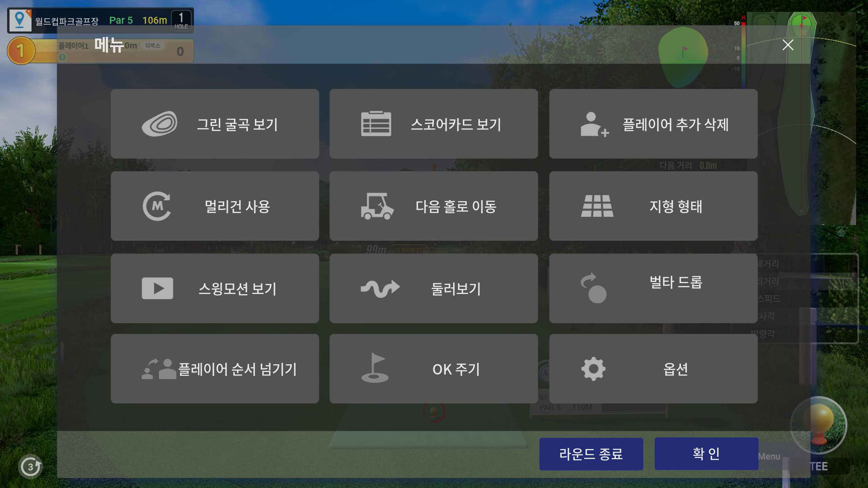The image size is (868, 488).
Task: Open terrain type view (지형 형태)
Action: coord(653,206)
